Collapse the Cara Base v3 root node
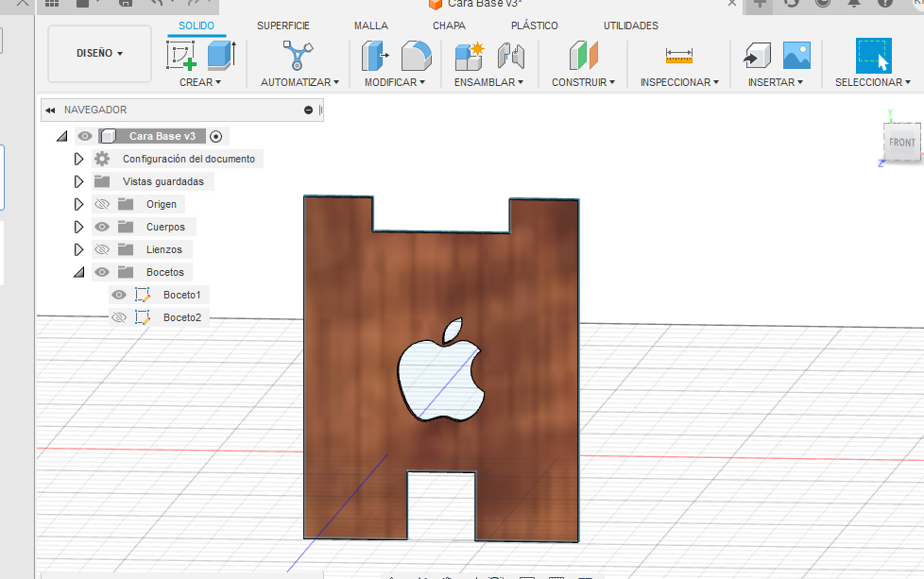 (x=61, y=136)
